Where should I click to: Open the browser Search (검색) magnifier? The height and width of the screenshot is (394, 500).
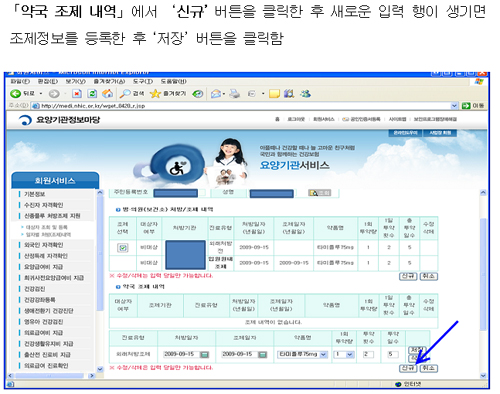click(x=132, y=94)
